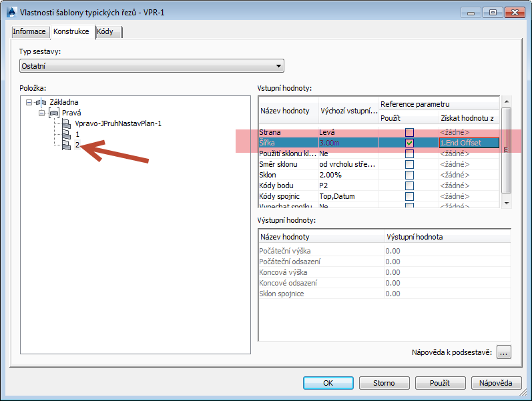Click the subassembly icon beside item 2
The height and width of the screenshot is (401, 532).
(x=66, y=145)
